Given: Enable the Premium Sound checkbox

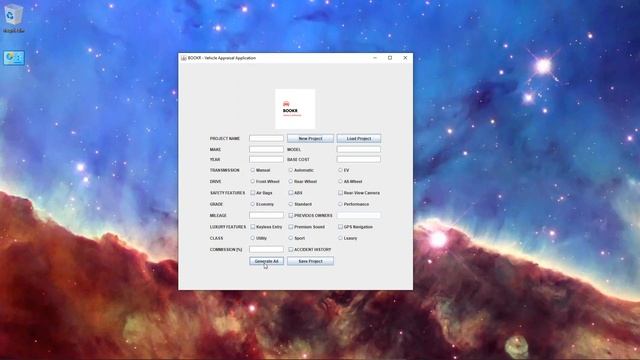Looking at the screenshot, I should (291, 227).
